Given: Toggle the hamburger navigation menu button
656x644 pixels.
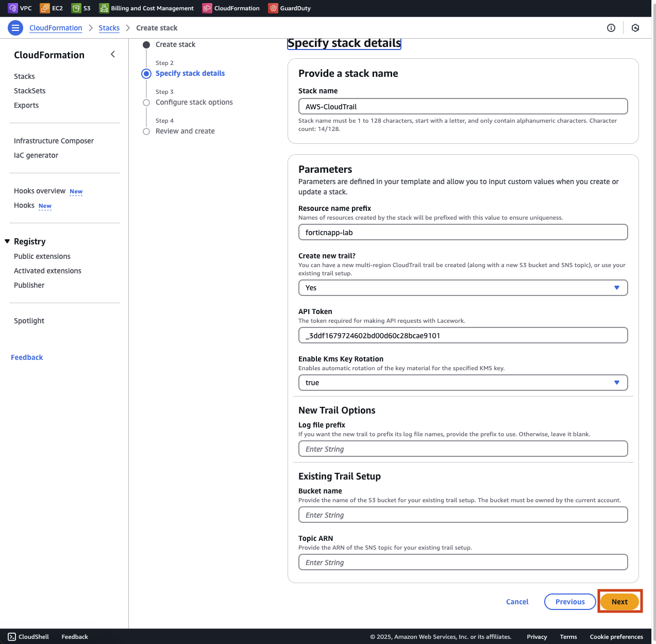Looking at the screenshot, I should pos(15,28).
